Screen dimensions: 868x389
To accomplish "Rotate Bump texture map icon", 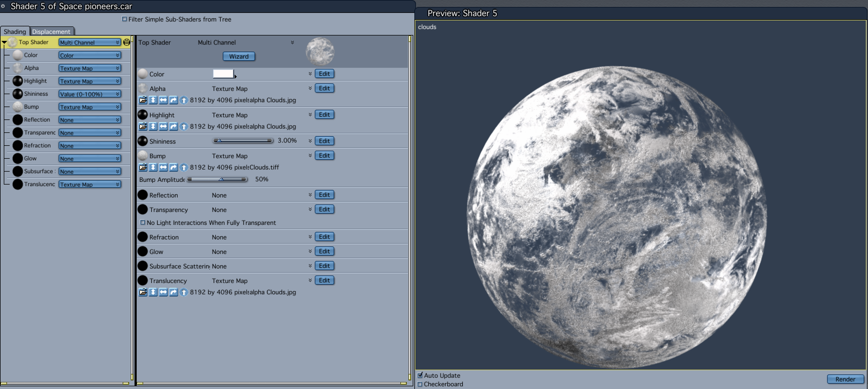I will point(173,167).
